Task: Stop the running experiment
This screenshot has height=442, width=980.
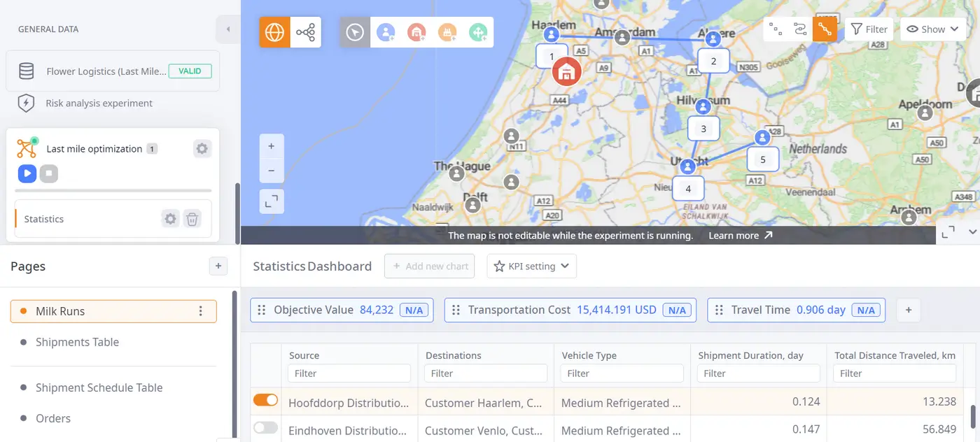Action: (48, 173)
